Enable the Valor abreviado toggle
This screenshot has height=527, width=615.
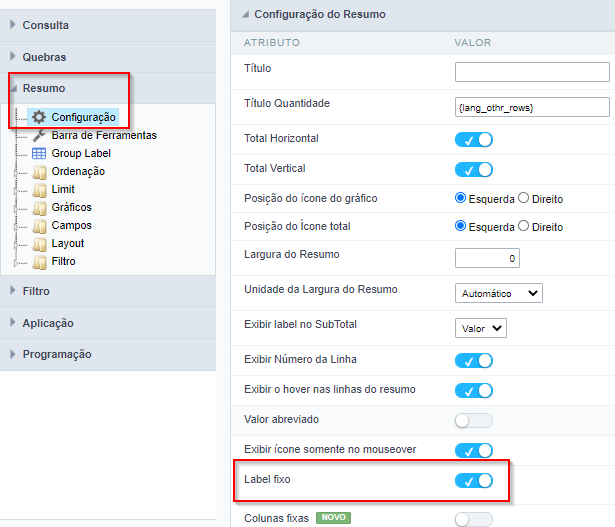(473, 420)
